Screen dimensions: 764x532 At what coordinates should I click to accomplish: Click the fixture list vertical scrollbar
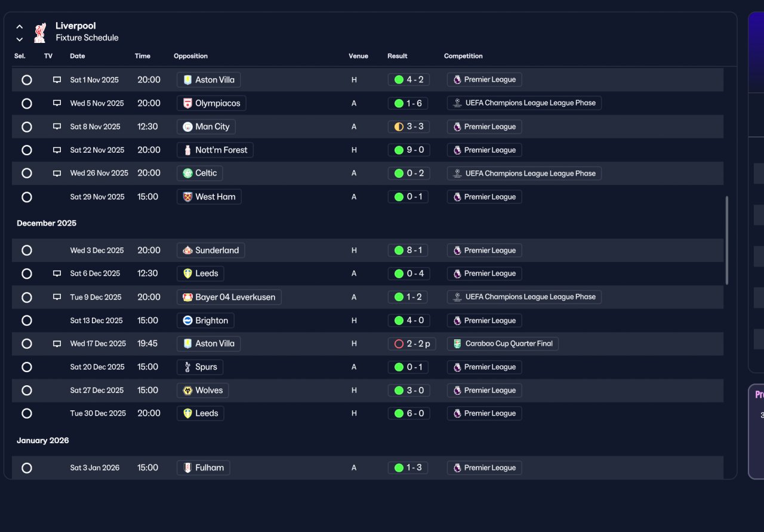pos(726,240)
